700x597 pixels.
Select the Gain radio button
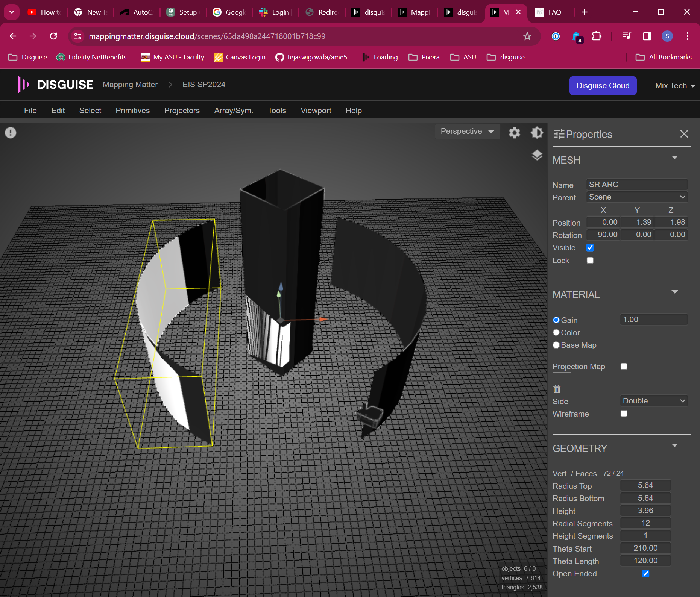556,320
